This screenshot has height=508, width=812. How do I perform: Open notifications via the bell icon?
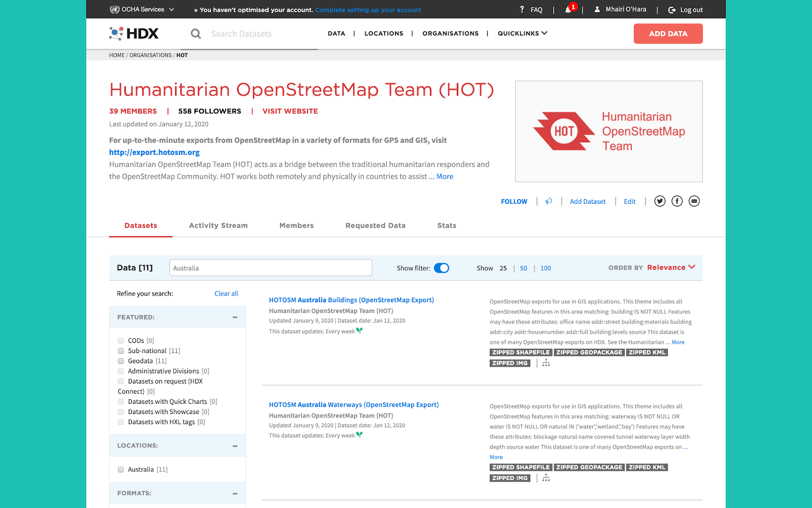coord(568,9)
